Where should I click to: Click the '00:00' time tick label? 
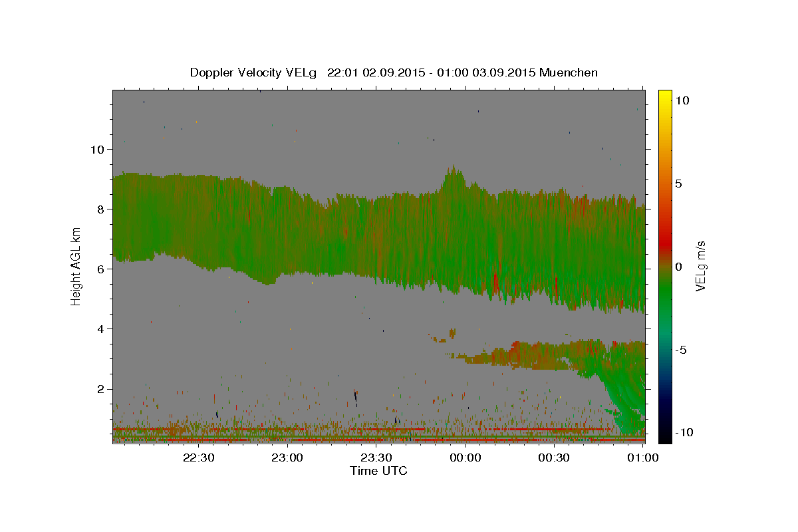(x=465, y=458)
